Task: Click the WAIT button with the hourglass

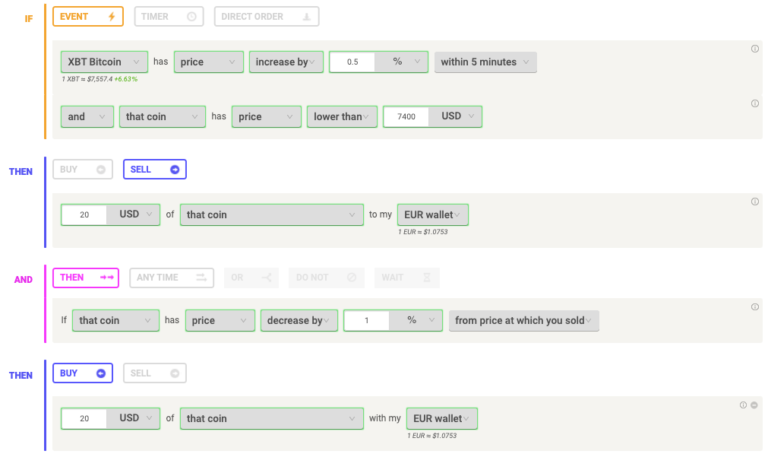Action: tap(407, 278)
